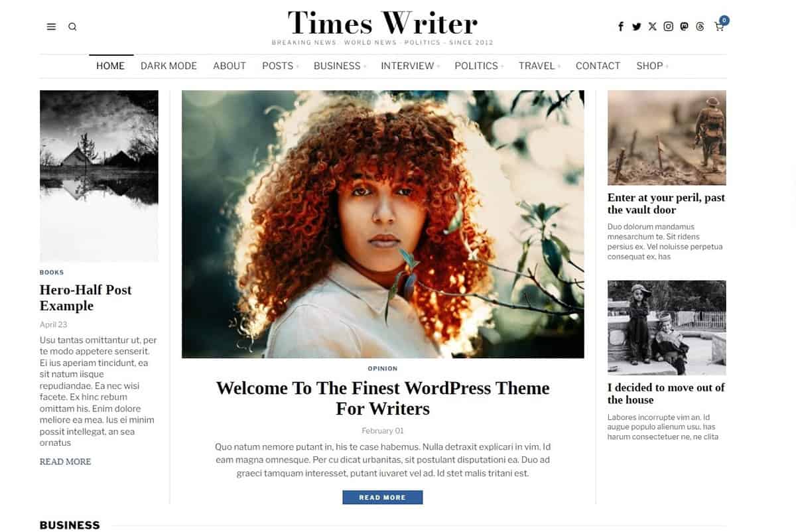Open the Threads icon
Viewport: 796px width, 532px height.
(x=700, y=27)
